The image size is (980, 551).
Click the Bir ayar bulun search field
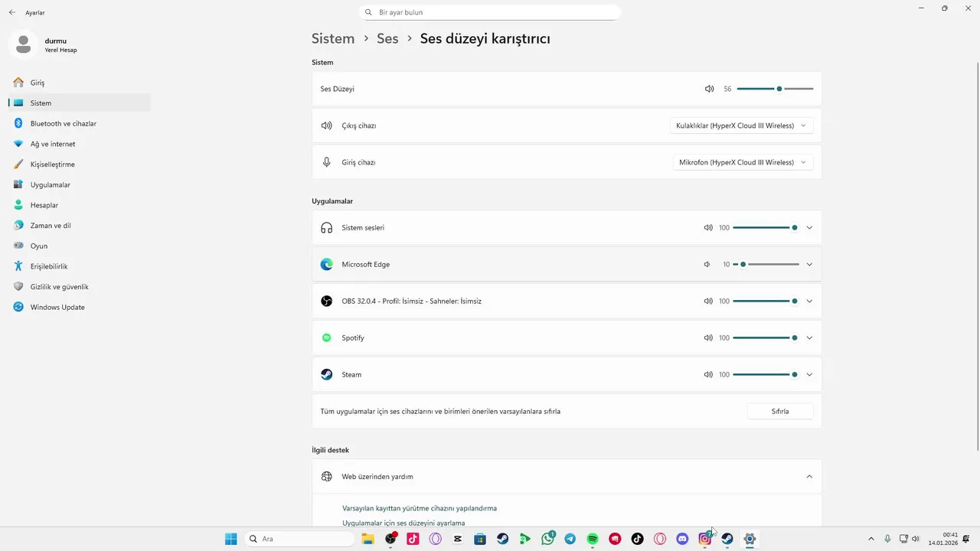coord(490,12)
